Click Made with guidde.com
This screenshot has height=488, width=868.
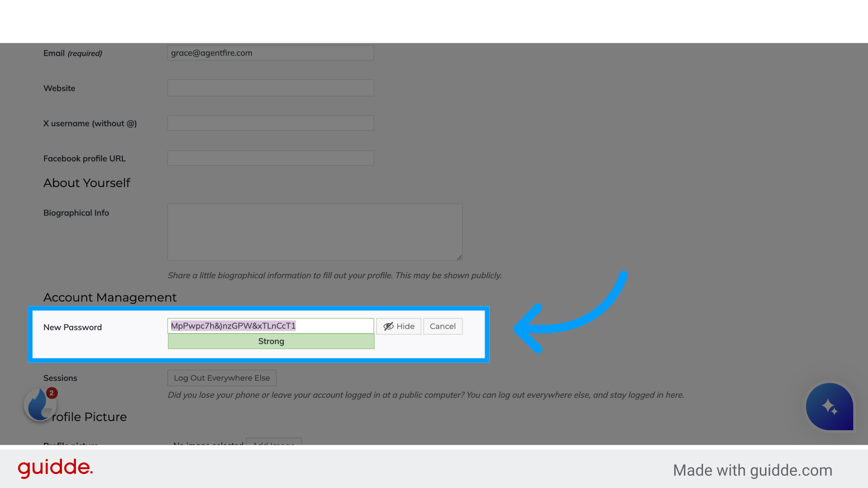click(x=752, y=470)
